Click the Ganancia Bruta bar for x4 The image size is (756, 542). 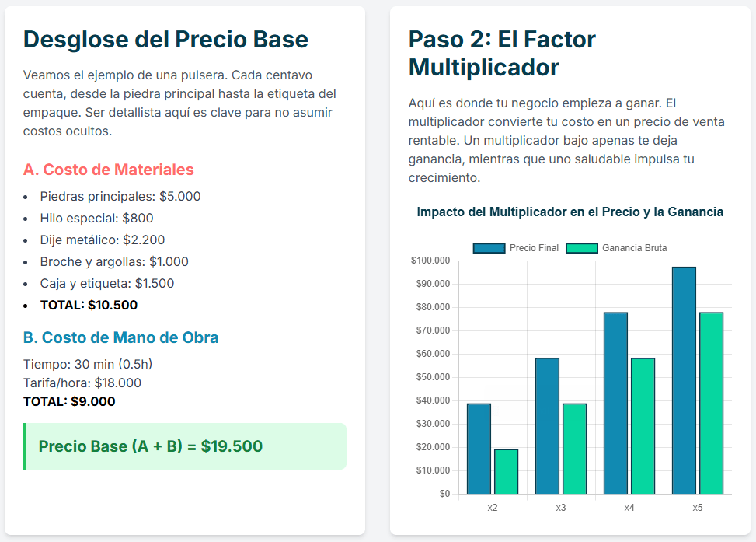[643, 425]
